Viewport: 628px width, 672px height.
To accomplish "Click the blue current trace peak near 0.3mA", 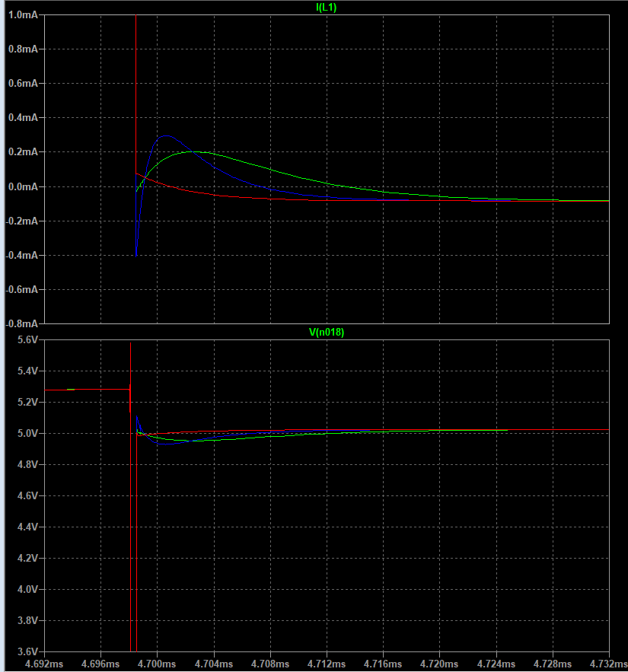I will click(x=166, y=136).
